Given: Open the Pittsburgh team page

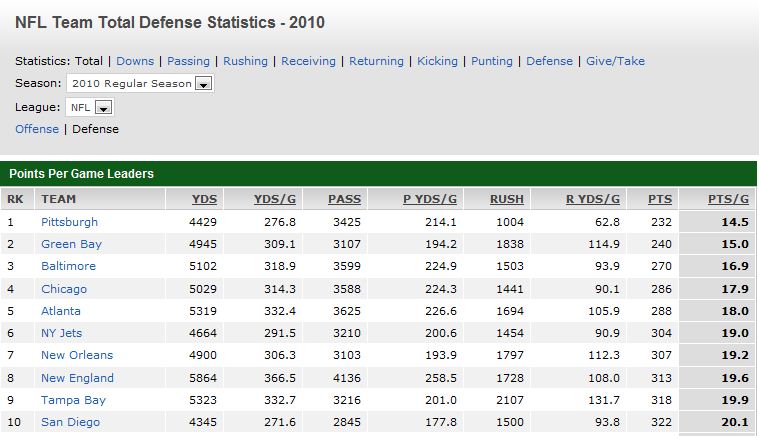Looking at the screenshot, I should coord(69,222).
